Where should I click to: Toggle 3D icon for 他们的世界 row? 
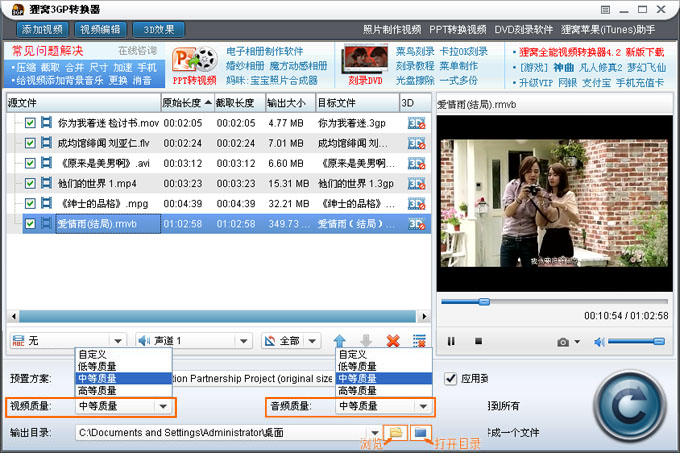coord(416,184)
